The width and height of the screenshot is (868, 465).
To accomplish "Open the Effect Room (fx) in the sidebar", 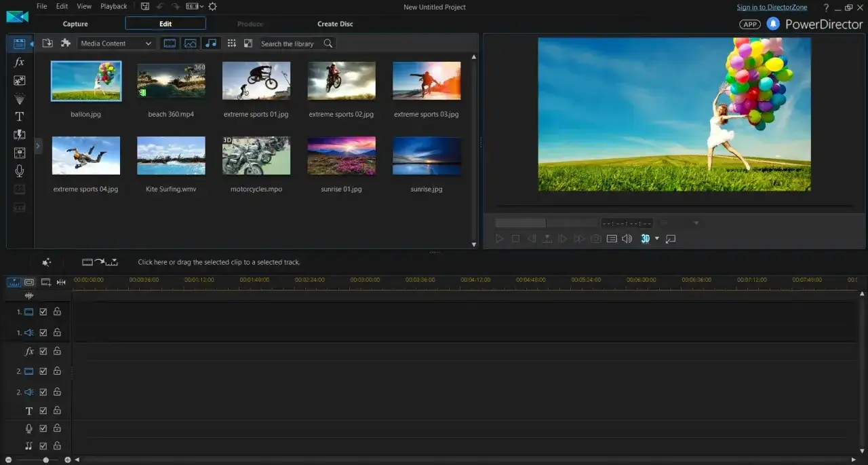I will click(x=19, y=62).
